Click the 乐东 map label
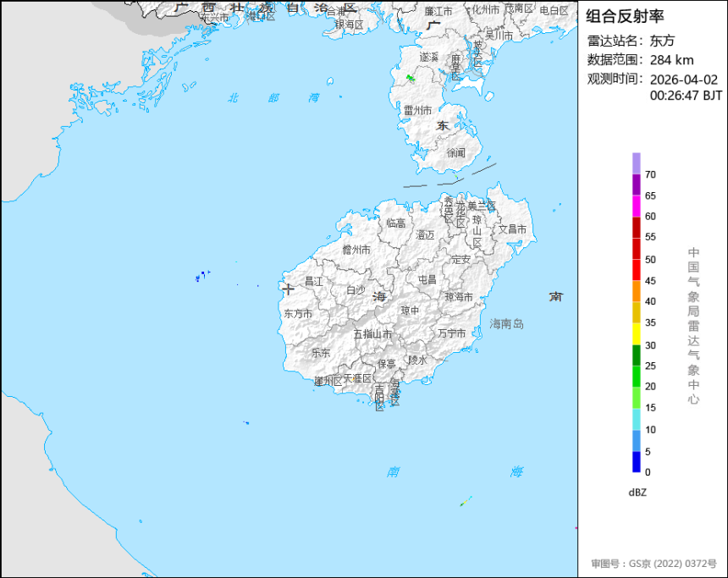 (321, 353)
